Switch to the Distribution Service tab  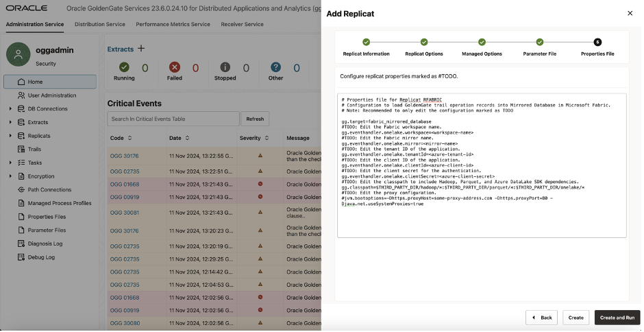(100, 24)
